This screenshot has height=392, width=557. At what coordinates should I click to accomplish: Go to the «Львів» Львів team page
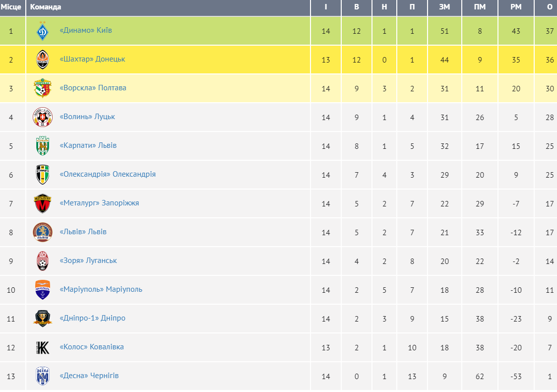[x=83, y=232]
